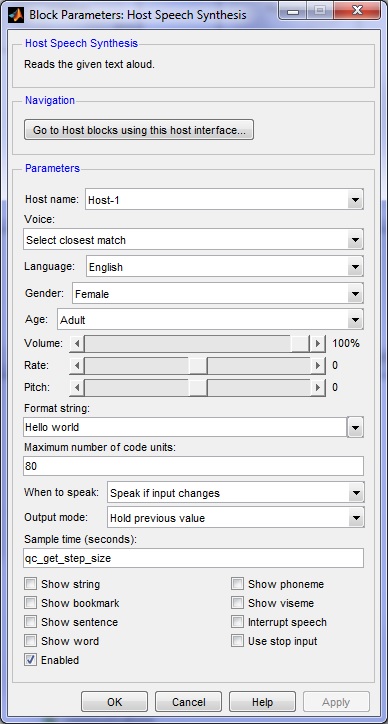Screen dimensions: 388x724
Task: Open the Age dropdown showing Adult
Action: 210,320
